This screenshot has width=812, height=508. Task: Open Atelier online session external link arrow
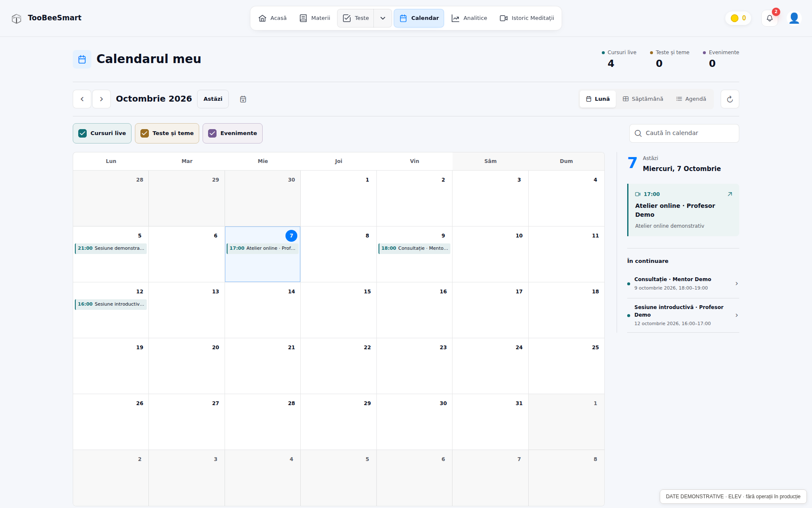(x=730, y=194)
